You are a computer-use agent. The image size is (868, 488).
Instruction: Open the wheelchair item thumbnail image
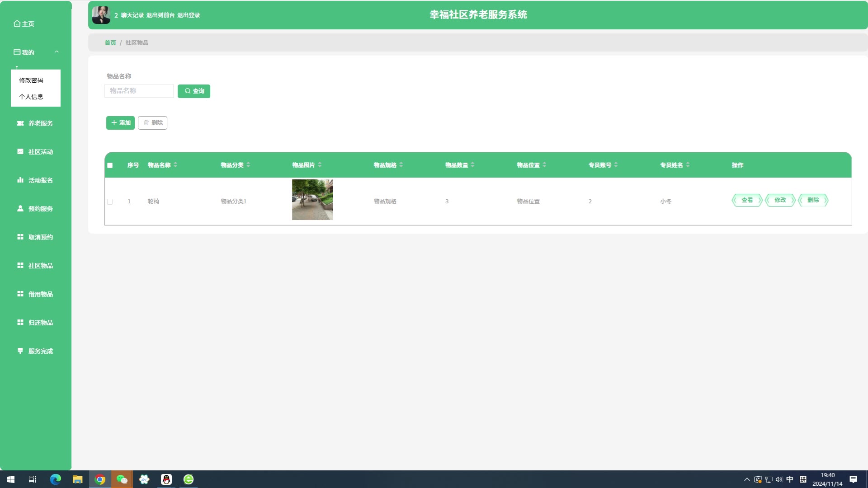pyautogui.click(x=312, y=200)
